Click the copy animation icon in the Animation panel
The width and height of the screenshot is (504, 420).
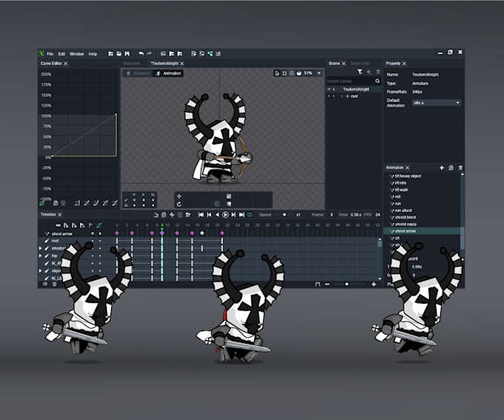pos(451,167)
